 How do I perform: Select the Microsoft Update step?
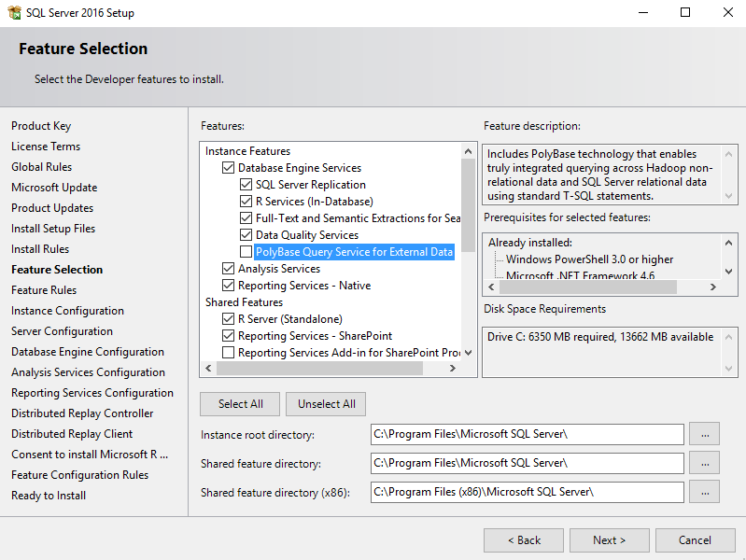click(54, 188)
